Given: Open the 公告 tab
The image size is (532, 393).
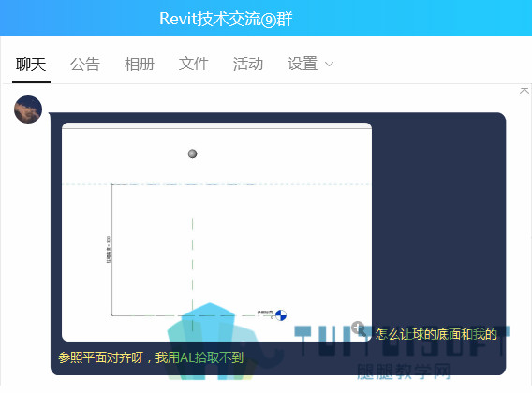Looking at the screenshot, I should 85,64.
